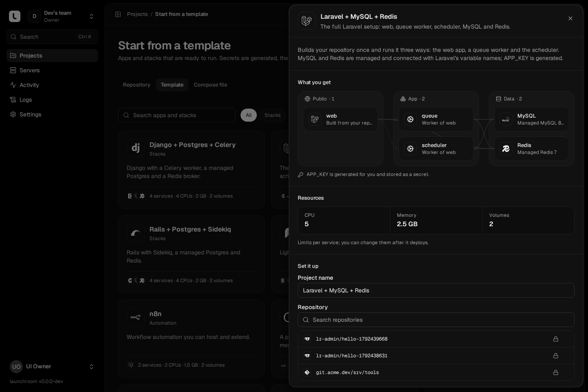
Task: Open the Activity page
Action: [x=52, y=85]
